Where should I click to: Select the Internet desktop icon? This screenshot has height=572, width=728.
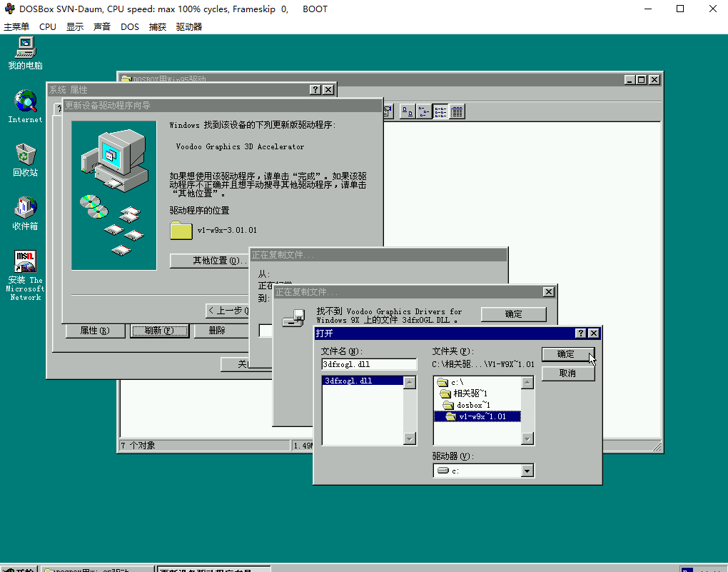point(25,106)
